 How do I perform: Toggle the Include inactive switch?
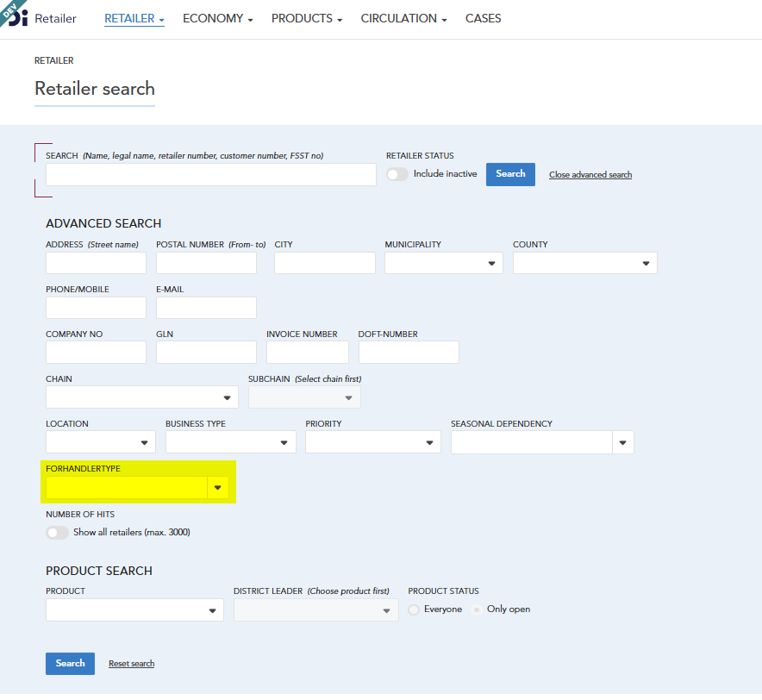[397, 174]
